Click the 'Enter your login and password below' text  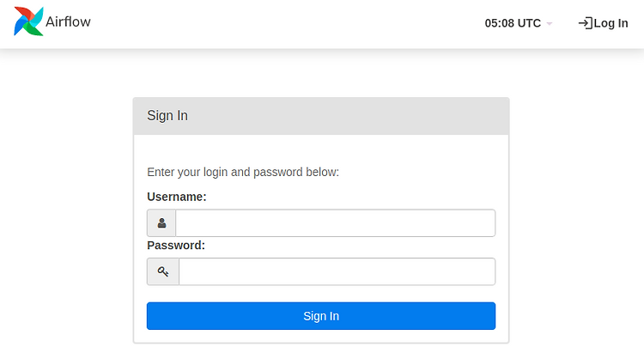(x=243, y=172)
